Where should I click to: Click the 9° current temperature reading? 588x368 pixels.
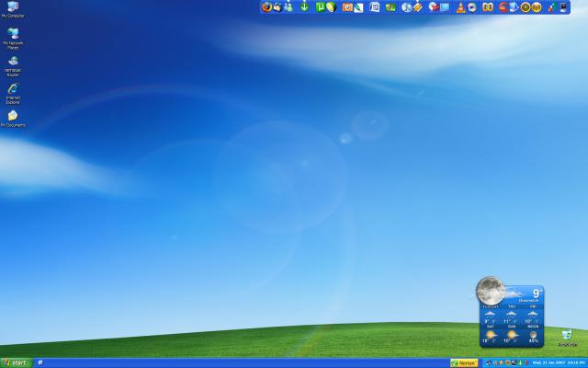pyautogui.click(x=537, y=293)
